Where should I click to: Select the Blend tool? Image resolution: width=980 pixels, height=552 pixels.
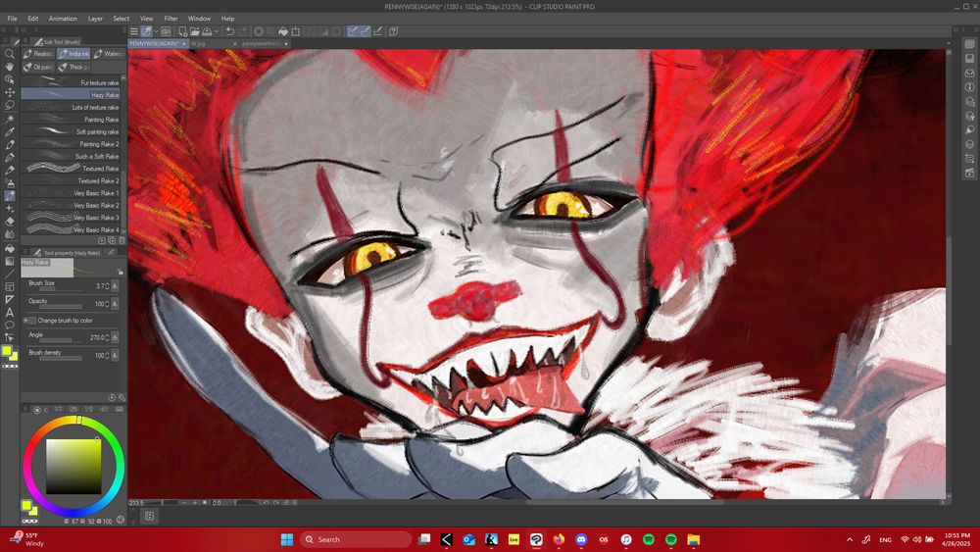(10, 234)
